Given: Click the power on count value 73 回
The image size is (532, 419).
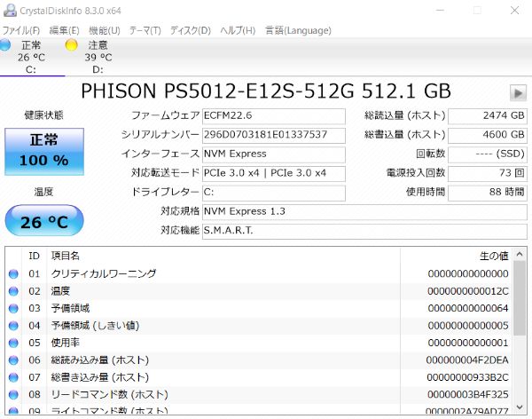Looking at the screenshot, I should (x=488, y=173).
